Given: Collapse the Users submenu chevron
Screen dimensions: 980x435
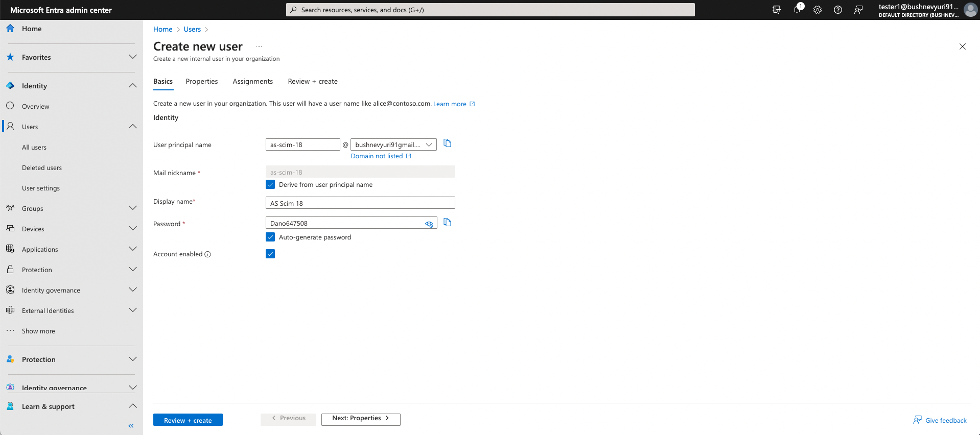Looking at the screenshot, I should point(133,126).
